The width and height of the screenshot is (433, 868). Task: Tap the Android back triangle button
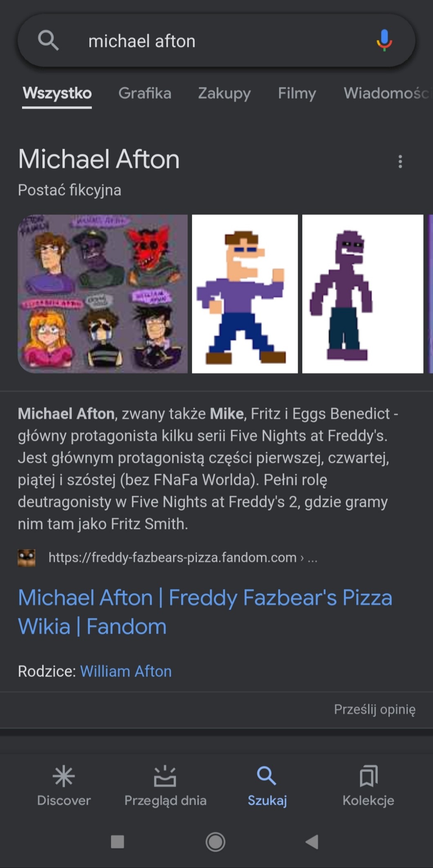(312, 842)
